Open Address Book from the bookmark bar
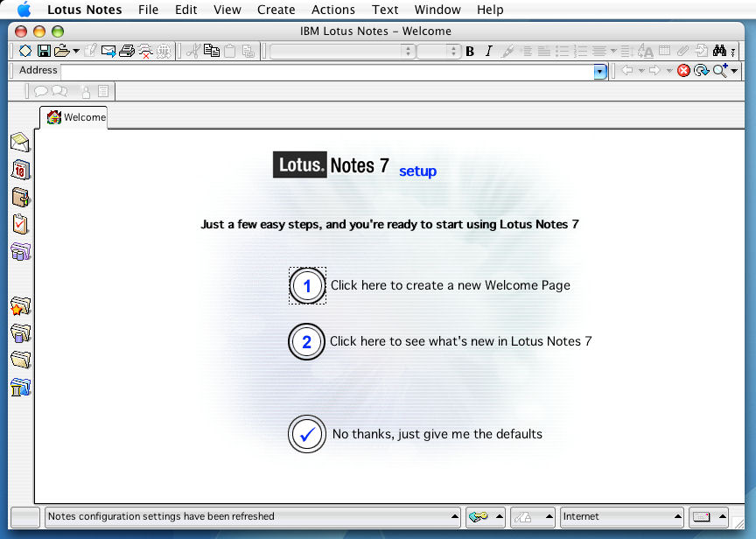Image resolution: width=756 pixels, height=539 pixels. pyautogui.click(x=21, y=197)
